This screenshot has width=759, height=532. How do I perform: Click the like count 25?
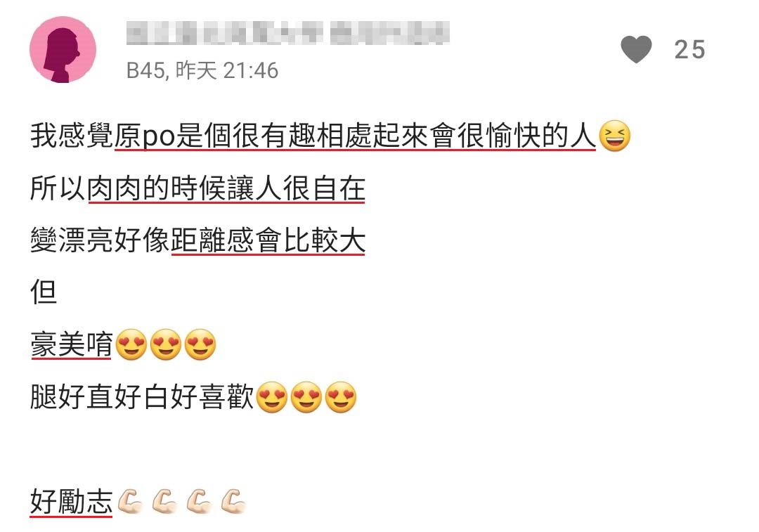tap(690, 50)
